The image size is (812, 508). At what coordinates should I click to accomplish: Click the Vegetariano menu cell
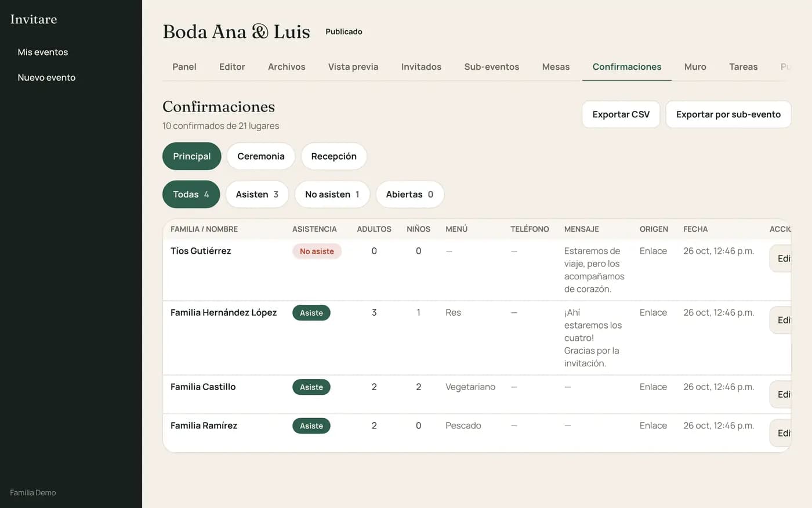pos(470,387)
